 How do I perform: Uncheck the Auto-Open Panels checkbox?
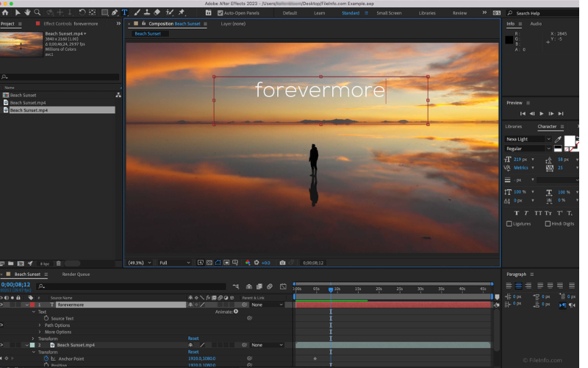[220, 13]
